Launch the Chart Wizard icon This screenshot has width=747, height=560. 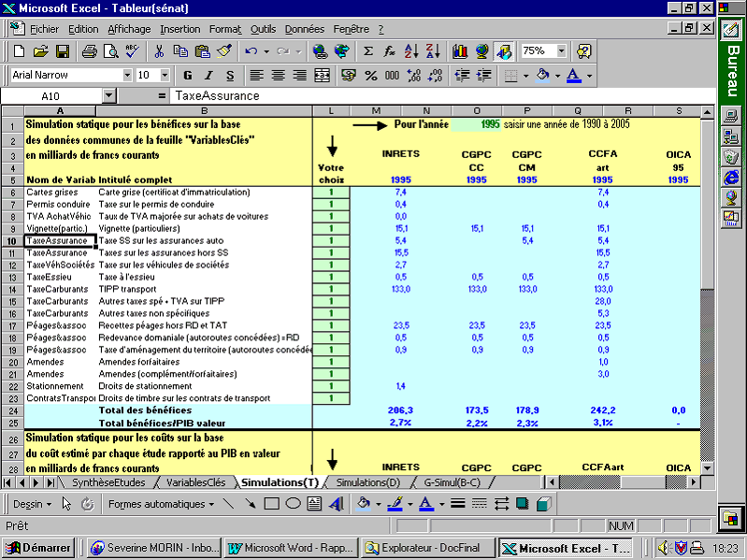pyautogui.click(x=460, y=51)
